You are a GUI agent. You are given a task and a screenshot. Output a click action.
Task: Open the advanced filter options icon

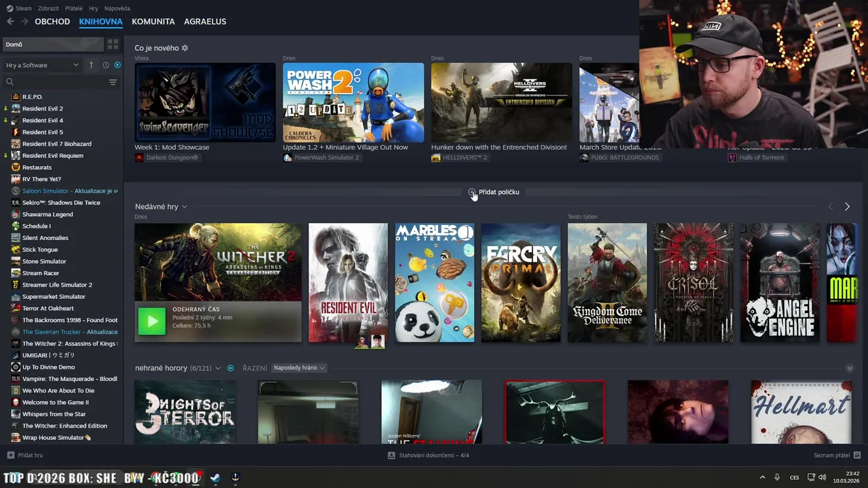(113, 82)
